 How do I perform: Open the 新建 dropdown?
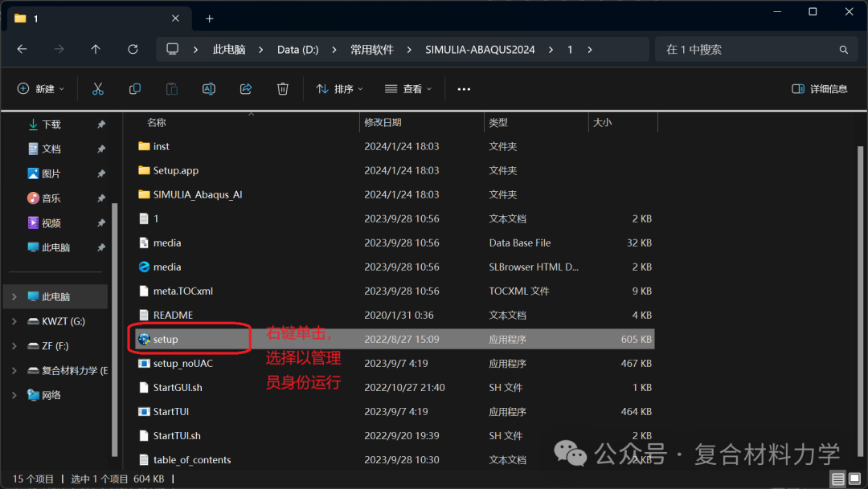pyautogui.click(x=41, y=89)
